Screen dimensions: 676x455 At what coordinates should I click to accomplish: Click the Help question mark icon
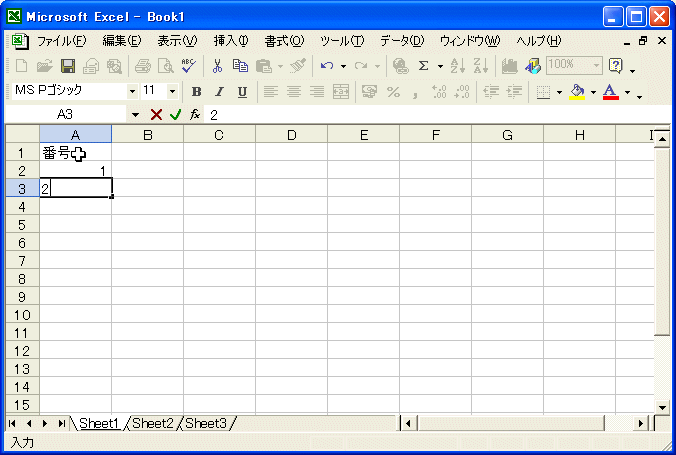[x=616, y=66]
